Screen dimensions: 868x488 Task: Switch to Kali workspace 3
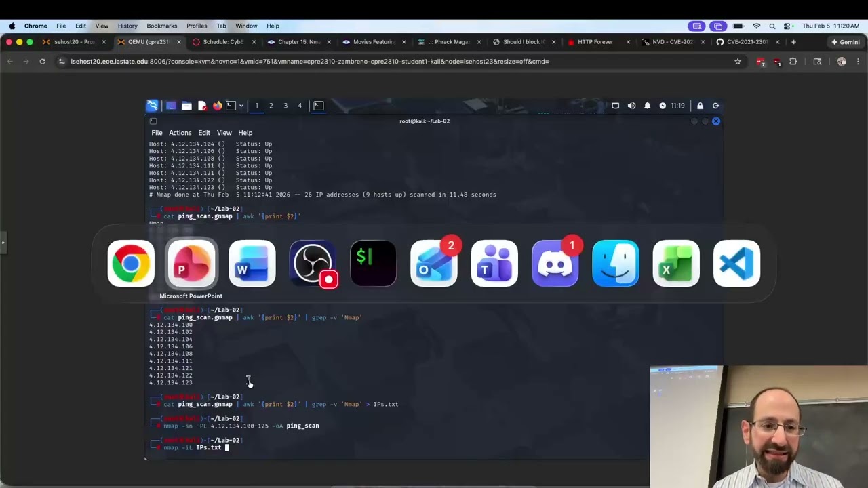click(285, 106)
